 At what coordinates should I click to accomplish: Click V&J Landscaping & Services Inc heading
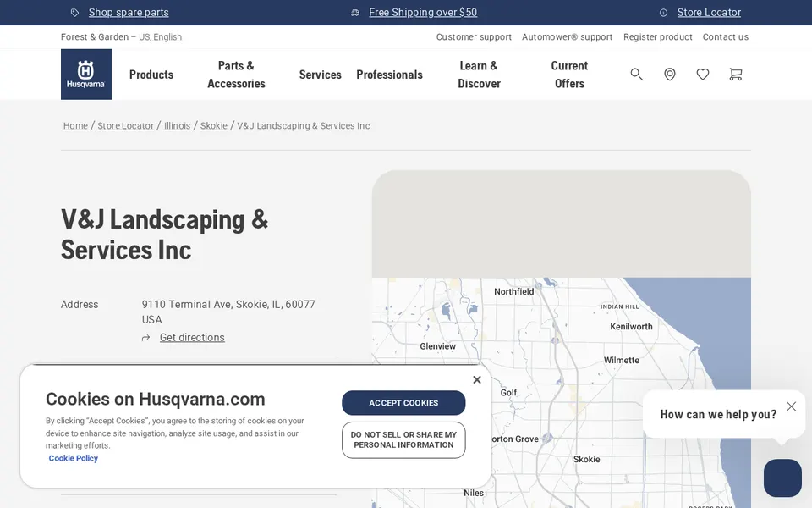click(x=165, y=235)
